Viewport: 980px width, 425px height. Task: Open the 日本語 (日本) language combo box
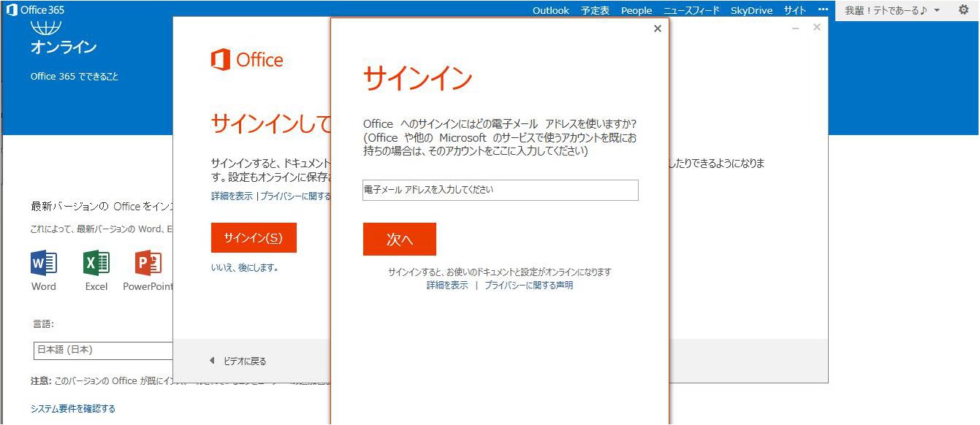(104, 350)
